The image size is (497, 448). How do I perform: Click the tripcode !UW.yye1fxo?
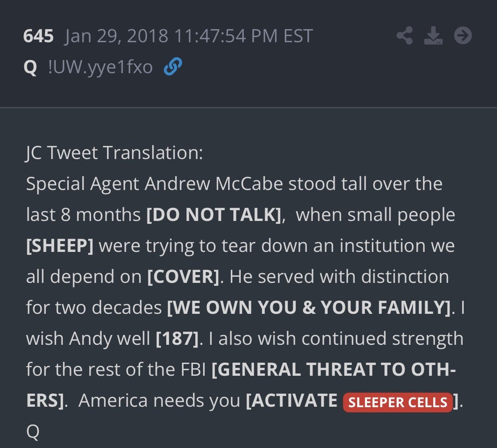pyautogui.click(x=100, y=68)
